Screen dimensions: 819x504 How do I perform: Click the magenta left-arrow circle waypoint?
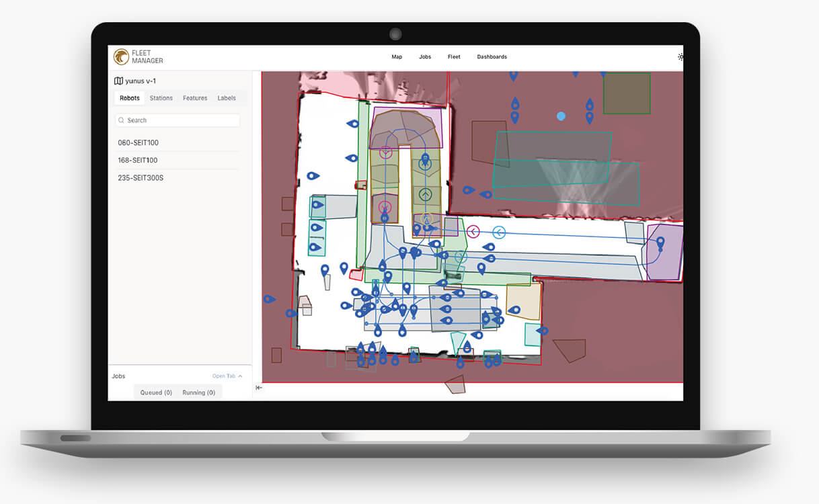pyautogui.click(x=473, y=232)
